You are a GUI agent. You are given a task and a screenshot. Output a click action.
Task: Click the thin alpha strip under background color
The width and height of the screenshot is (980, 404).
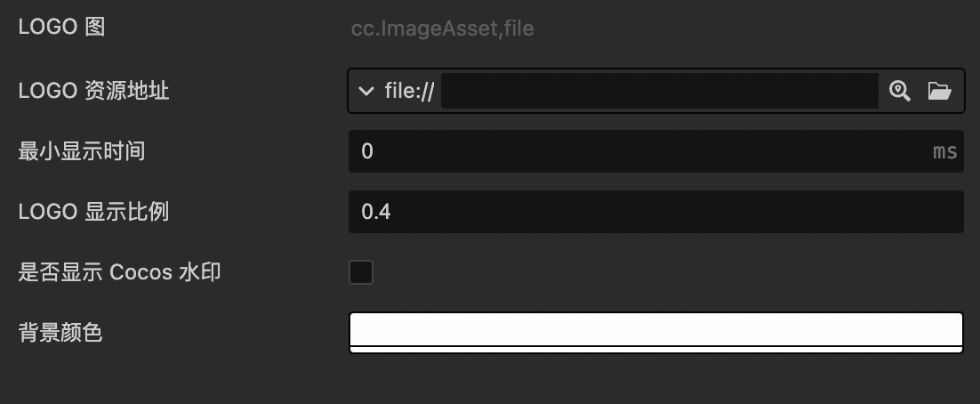point(655,349)
